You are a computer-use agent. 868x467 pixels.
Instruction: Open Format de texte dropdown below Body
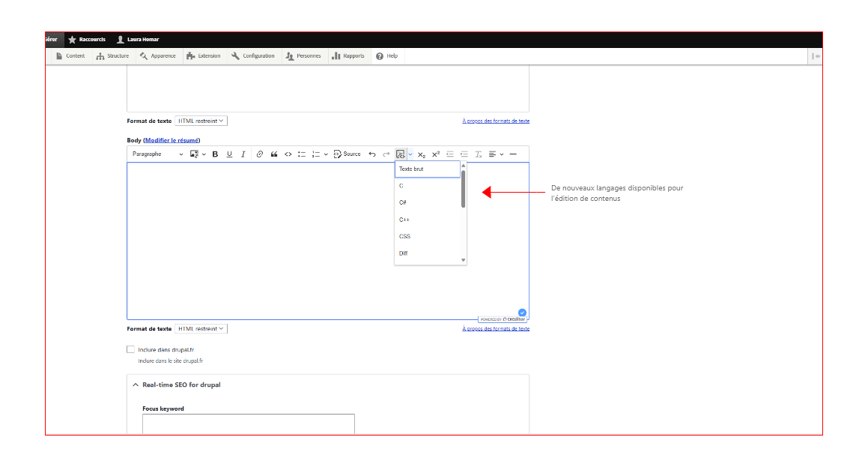click(x=201, y=329)
